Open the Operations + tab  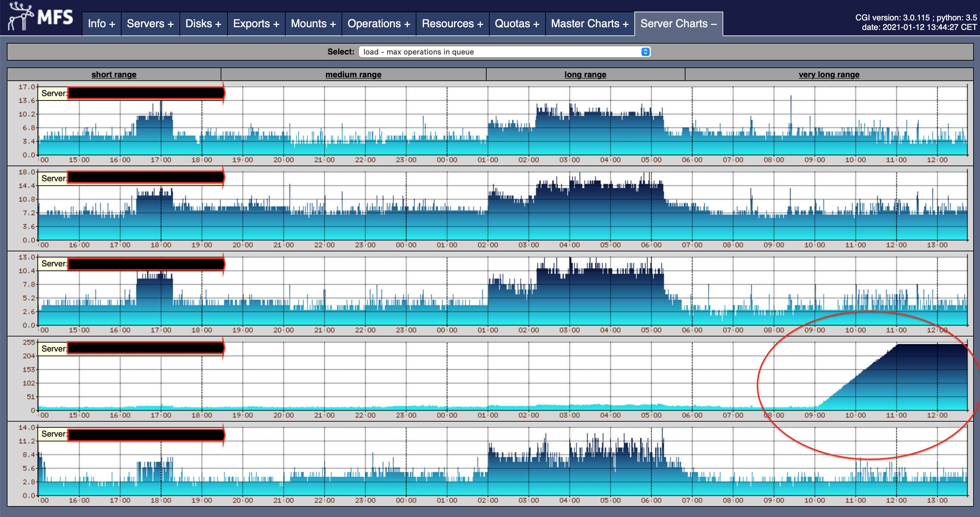[379, 24]
